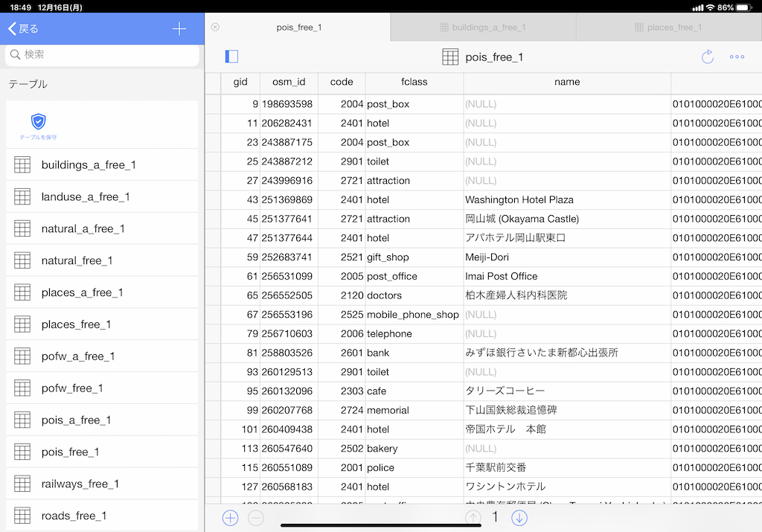Go to next page with down arrow
The image size is (762, 532).
[x=519, y=518]
